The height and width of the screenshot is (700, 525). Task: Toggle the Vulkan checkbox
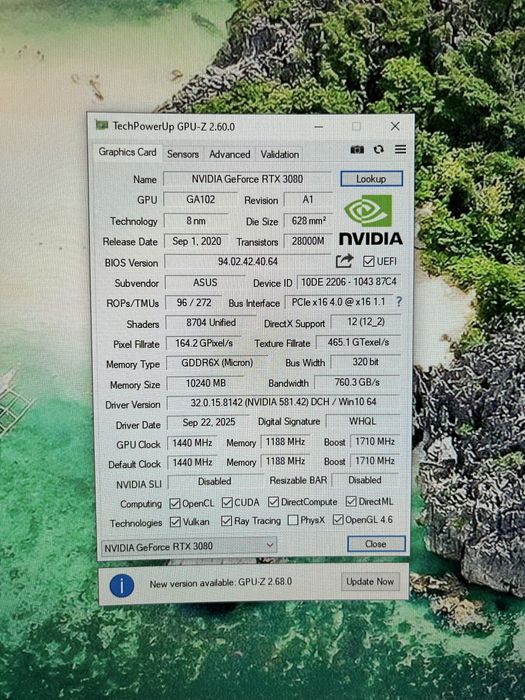coord(175,522)
